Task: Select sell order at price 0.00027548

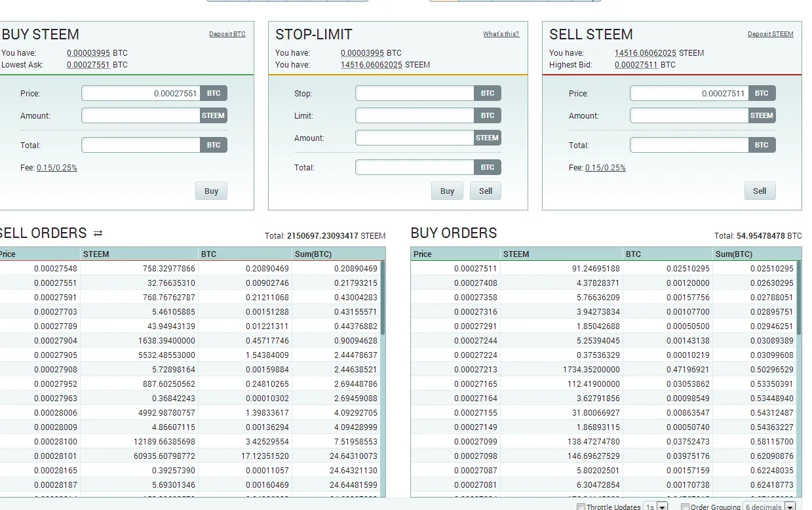Action: [x=189, y=269]
